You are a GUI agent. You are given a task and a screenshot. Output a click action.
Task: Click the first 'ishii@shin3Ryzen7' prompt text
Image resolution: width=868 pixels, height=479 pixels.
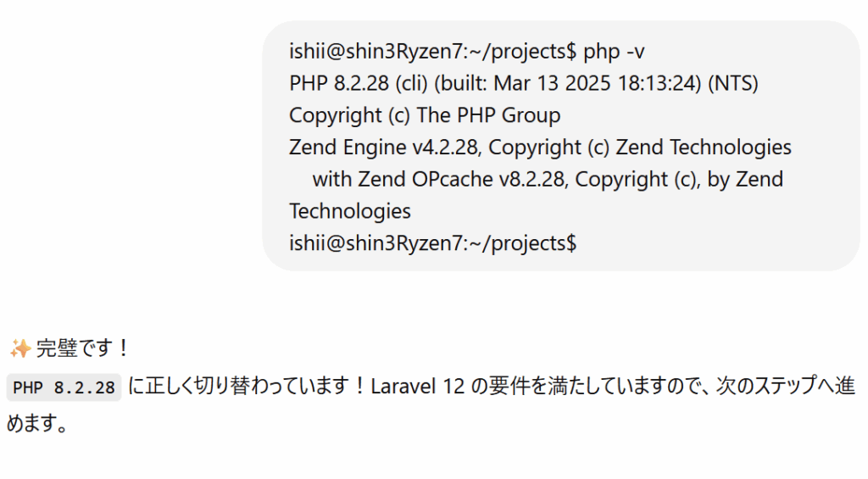(x=376, y=52)
